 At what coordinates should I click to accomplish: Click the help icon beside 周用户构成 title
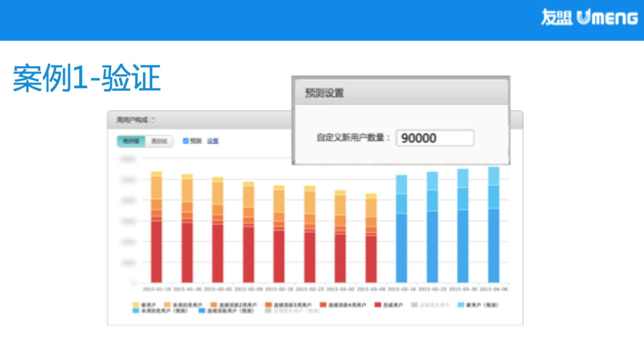(x=153, y=120)
